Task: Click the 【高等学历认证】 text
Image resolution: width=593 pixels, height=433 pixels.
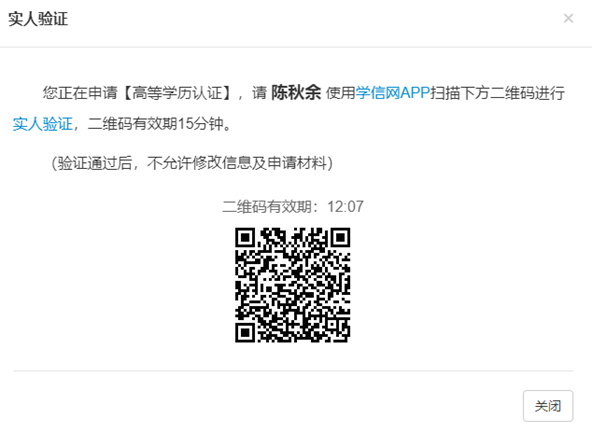Action: 177,93
